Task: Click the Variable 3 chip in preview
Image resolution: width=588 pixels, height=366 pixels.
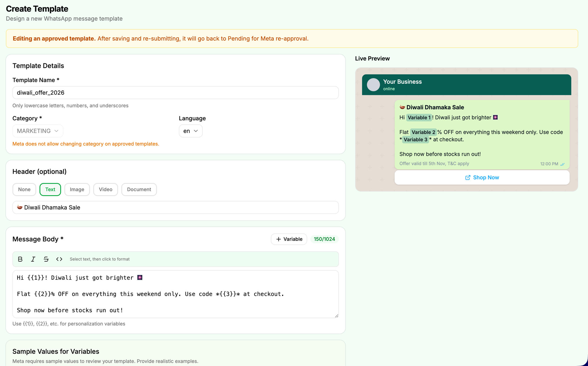Action: point(416,139)
